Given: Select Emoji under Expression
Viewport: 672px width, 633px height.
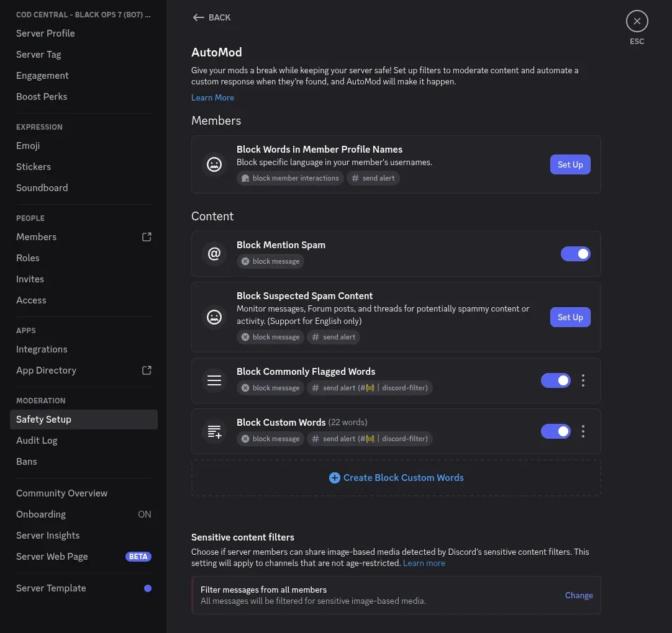Looking at the screenshot, I should click(x=28, y=145).
